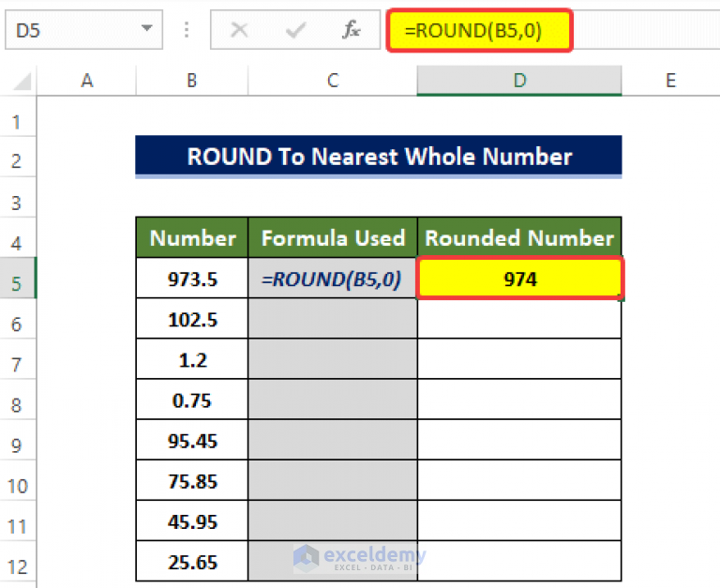
Task: Select row 7 header
Action: pyautogui.click(x=18, y=359)
